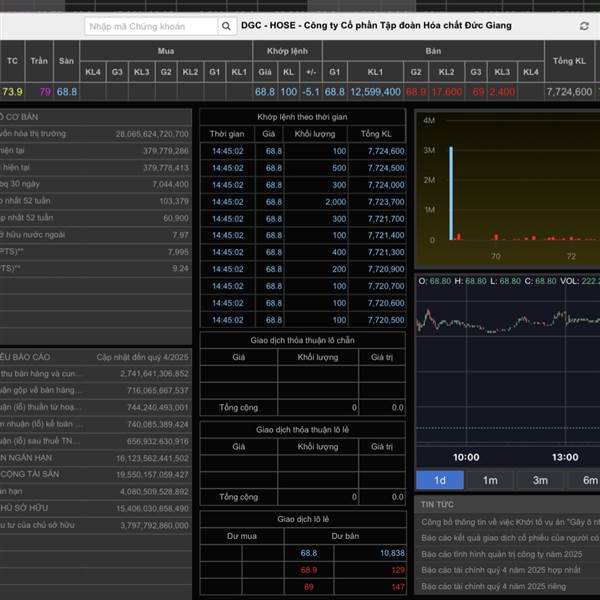Click the ceiling price 79 under Trần
The height and width of the screenshot is (600, 600).
(x=44, y=91)
